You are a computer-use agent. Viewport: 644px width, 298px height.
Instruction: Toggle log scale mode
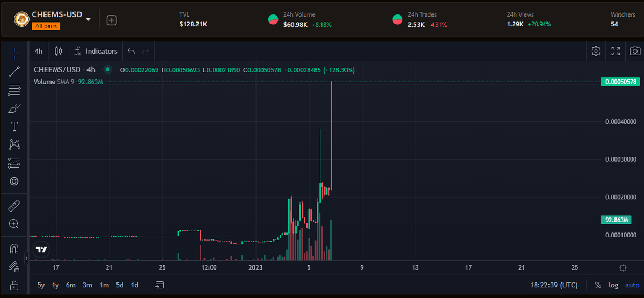pyautogui.click(x=613, y=285)
